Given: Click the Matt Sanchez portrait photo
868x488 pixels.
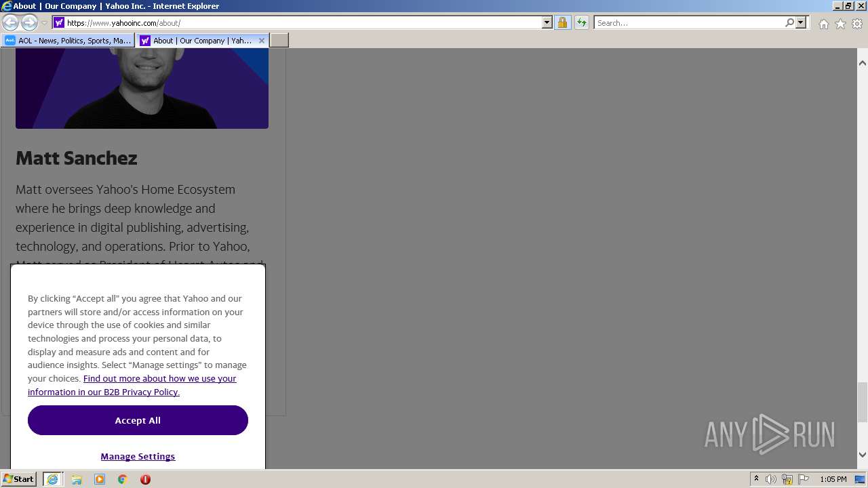Looking at the screenshot, I should point(142,88).
